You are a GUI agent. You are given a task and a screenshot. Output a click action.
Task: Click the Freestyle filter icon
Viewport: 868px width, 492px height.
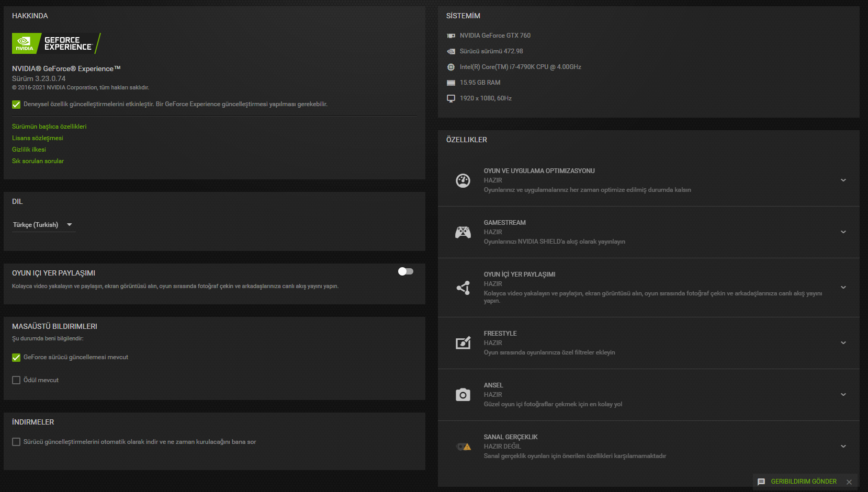click(463, 343)
